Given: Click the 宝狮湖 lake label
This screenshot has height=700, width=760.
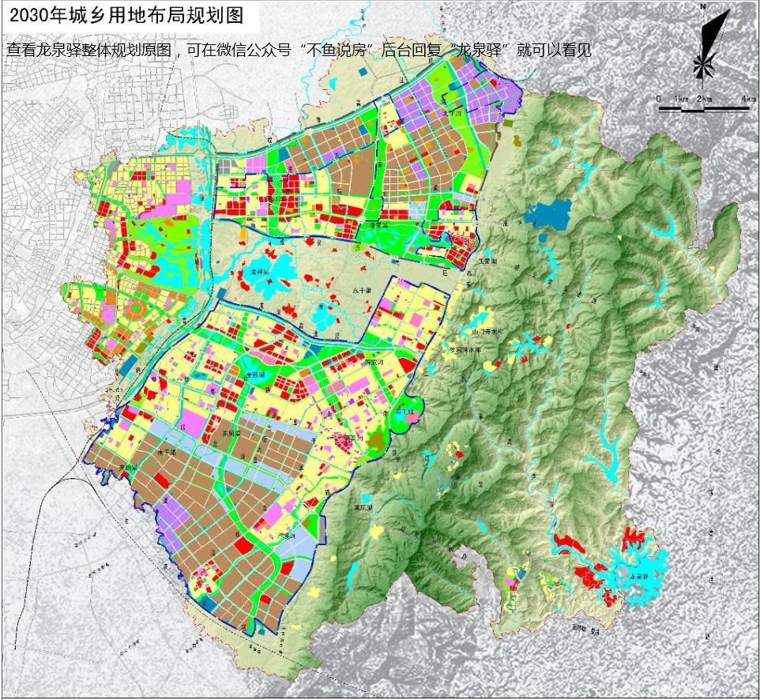Looking at the screenshot, I should point(255,374).
